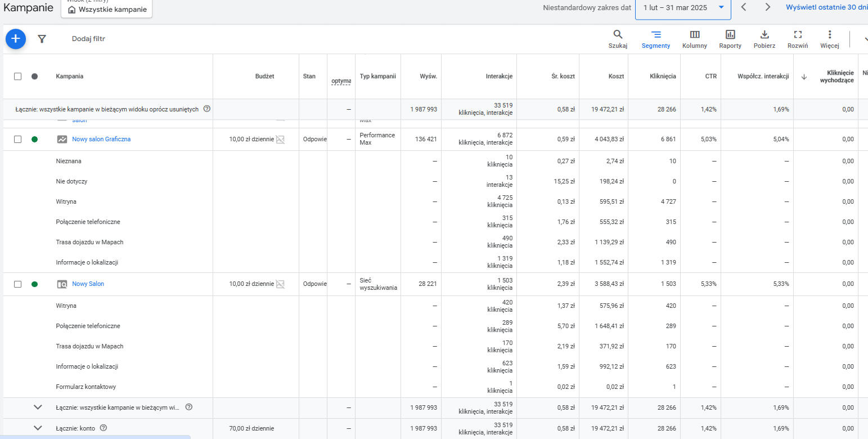Click status dot header icon

pos(34,77)
